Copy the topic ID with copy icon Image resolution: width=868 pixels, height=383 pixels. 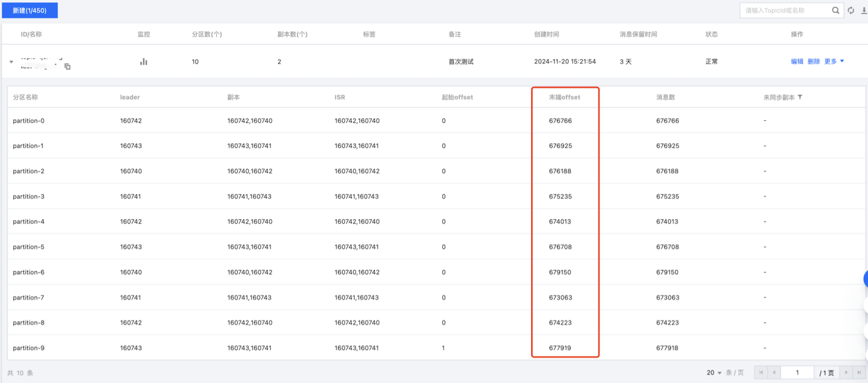(x=67, y=66)
